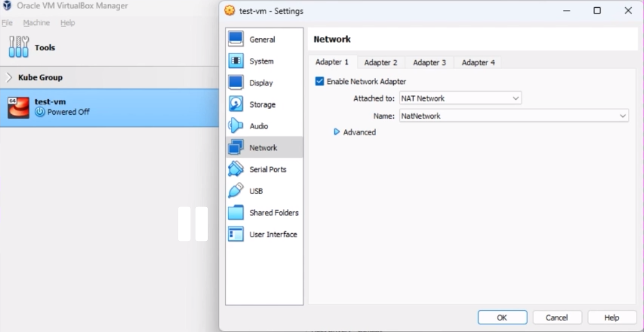644x332 pixels.
Task: Click the Tools label in VirtualBox Manager
Action: click(x=45, y=47)
